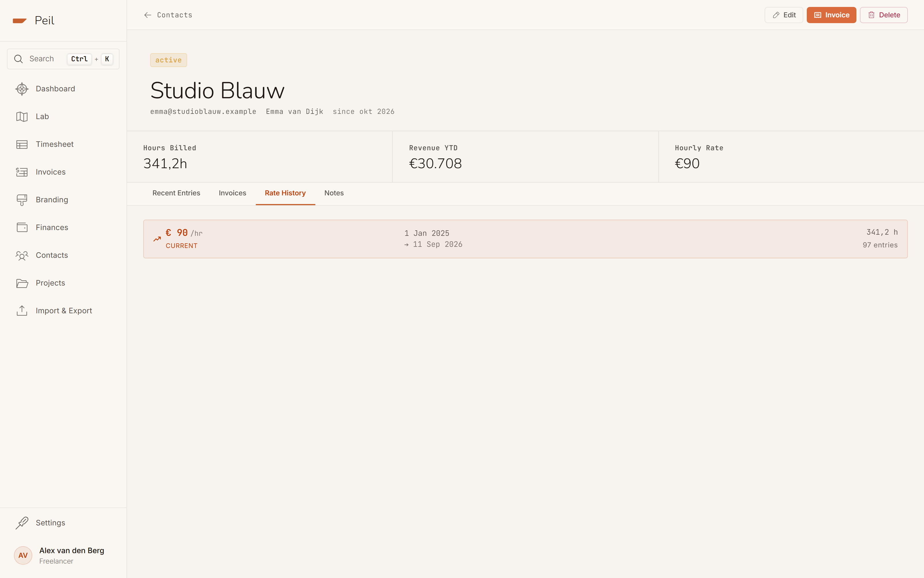Open the Notes tab
This screenshot has width=924, height=578.
tap(334, 193)
